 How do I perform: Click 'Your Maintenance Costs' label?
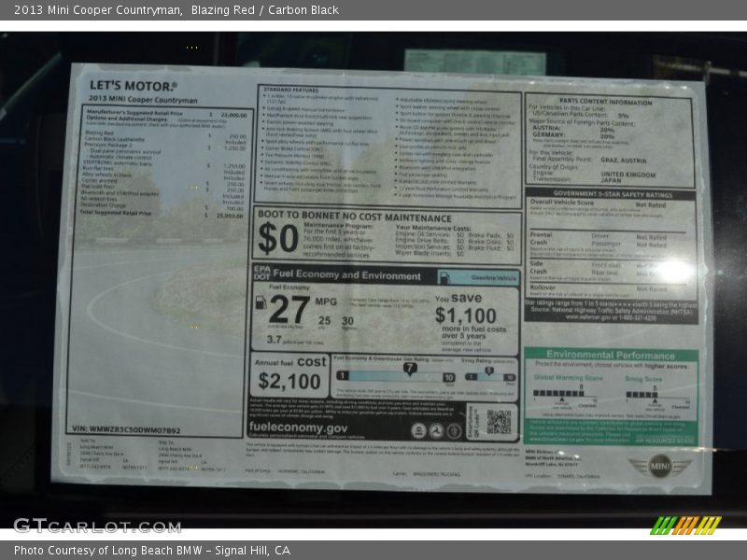[433, 228]
